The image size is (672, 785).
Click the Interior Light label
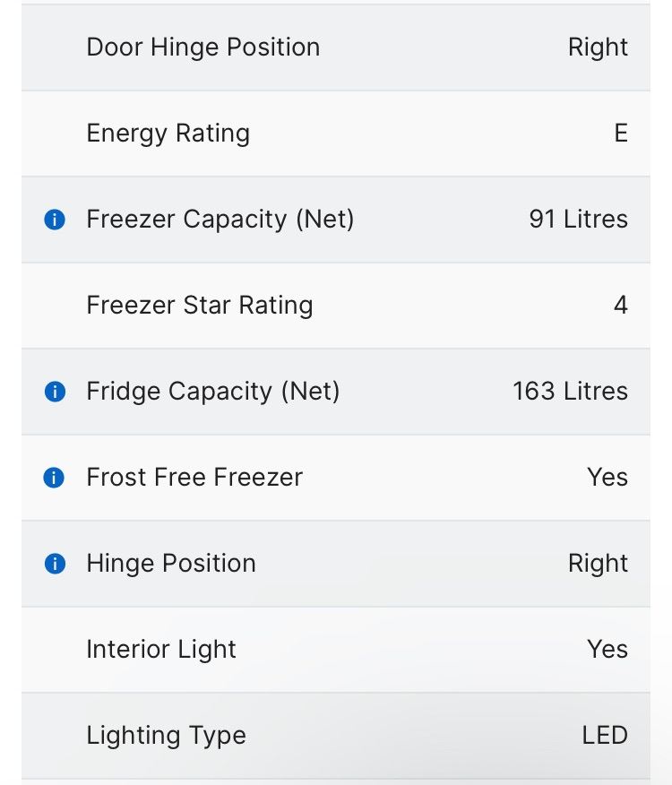tap(160, 650)
